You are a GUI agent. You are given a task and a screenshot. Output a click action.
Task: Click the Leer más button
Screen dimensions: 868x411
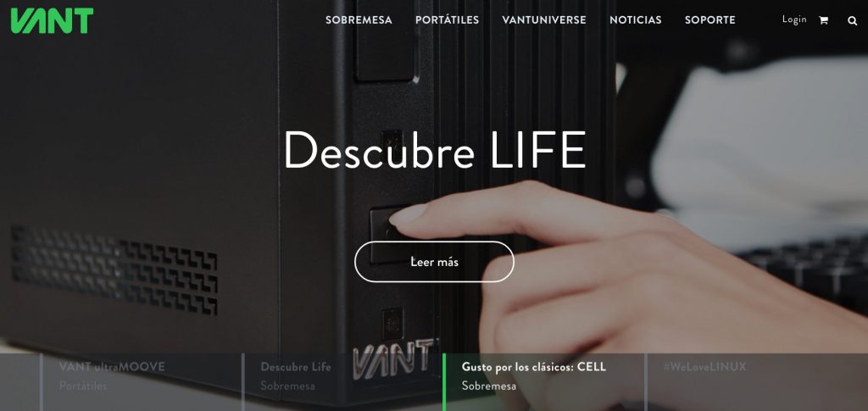[x=435, y=262]
